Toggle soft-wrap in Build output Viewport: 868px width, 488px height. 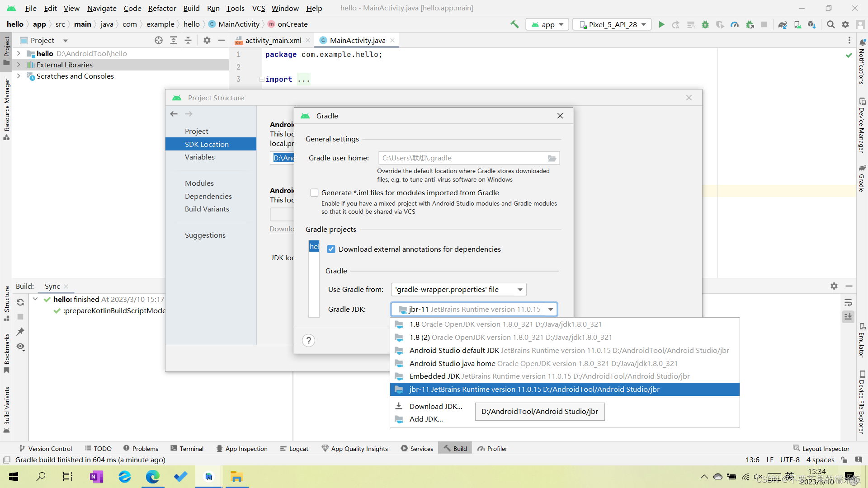(x=848, y=302)
